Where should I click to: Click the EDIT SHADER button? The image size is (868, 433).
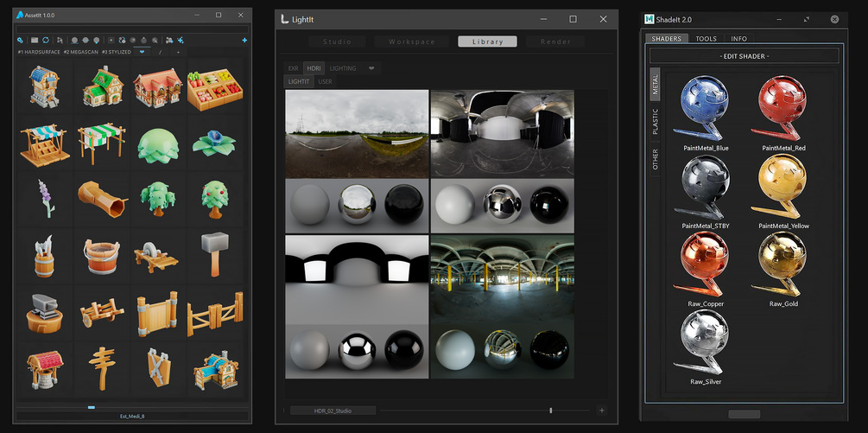[744, 56]
